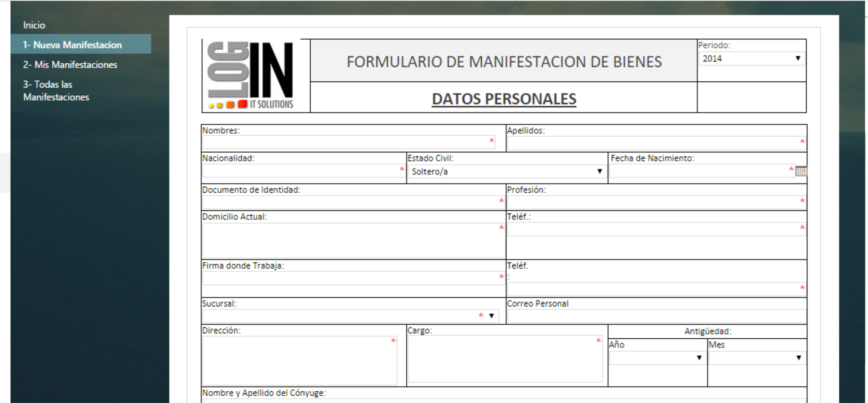This screenshot has width=868, height=403.
Task: Click the Fecha de Nacimiento date field
Action: [x=702, y=171]
